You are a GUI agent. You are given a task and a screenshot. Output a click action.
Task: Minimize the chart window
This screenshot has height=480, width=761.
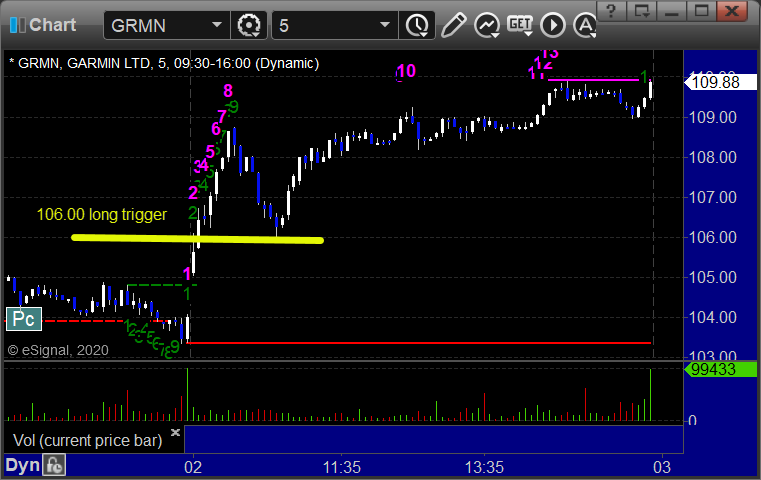point(672,11)
